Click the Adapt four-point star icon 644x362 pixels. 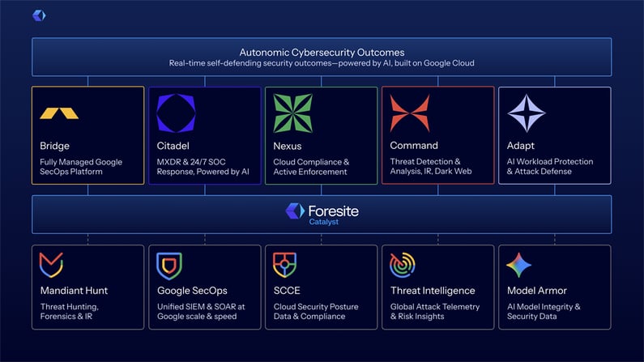(527, 113)
